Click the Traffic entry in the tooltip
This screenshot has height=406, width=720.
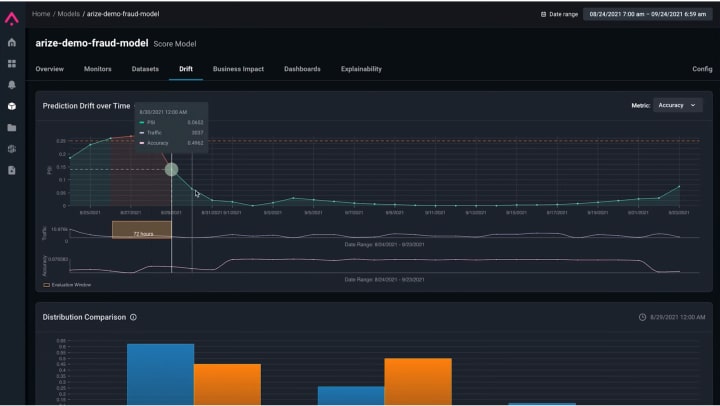tap(171, 133)
